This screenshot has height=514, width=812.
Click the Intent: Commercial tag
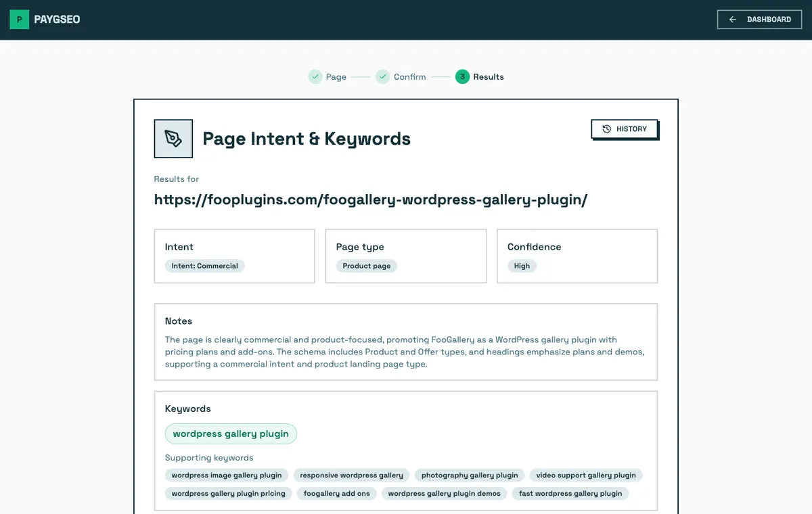point(204,266)
